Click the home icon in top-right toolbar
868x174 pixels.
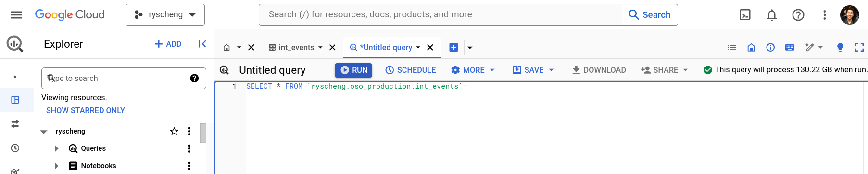tap(751, 47)
